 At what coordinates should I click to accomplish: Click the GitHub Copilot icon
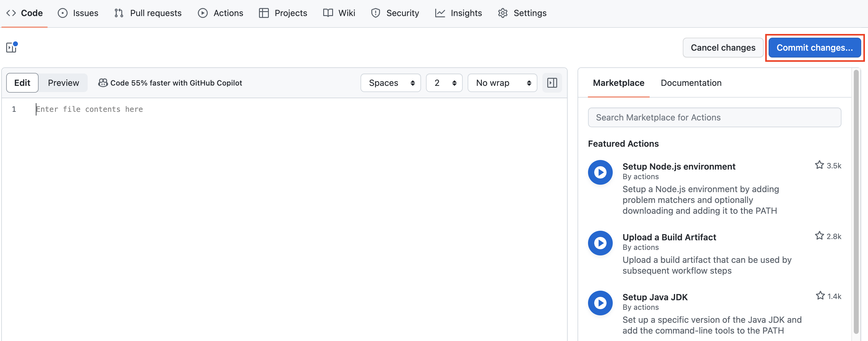coord(102,83)
